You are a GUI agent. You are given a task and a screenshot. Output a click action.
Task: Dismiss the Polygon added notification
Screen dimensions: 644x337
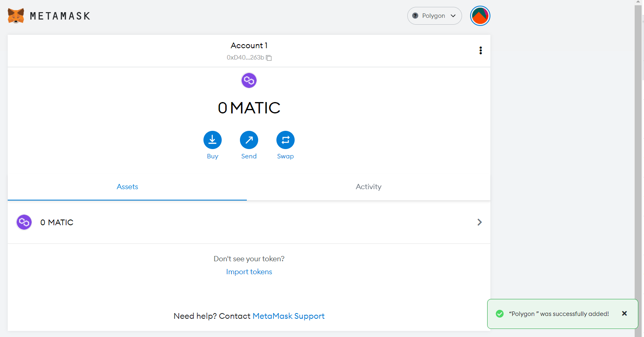pyautogui.click(x=625, y=314)
